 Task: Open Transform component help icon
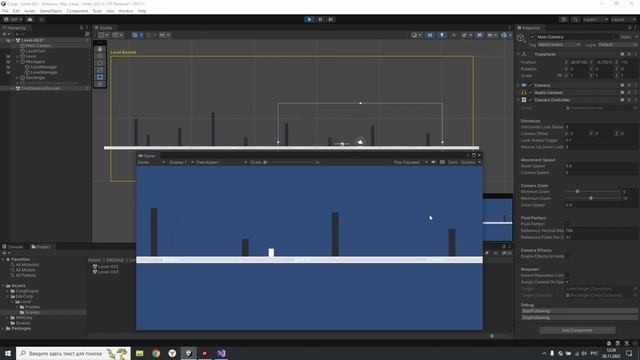coord(622,54)
